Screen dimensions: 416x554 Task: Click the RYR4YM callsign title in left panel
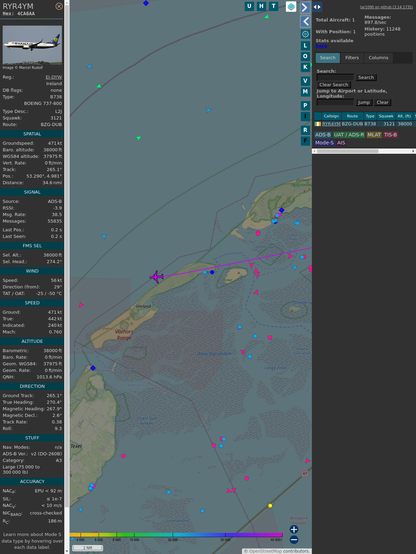point(18,6)
